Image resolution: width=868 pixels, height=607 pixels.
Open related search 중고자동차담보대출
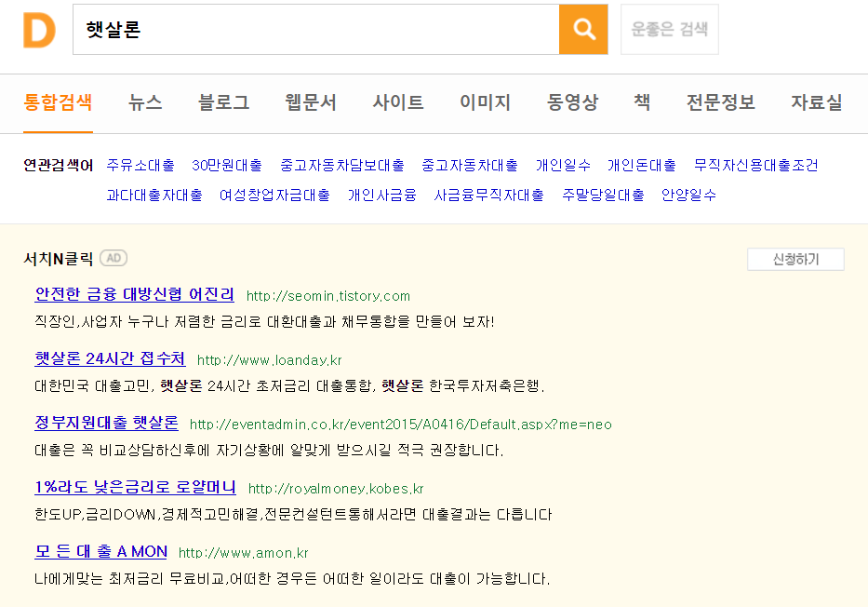[342, 165]
